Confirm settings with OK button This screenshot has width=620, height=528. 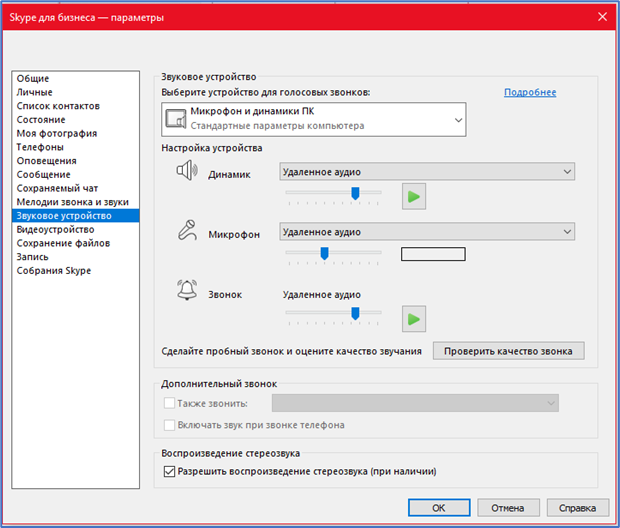[439, 508]
